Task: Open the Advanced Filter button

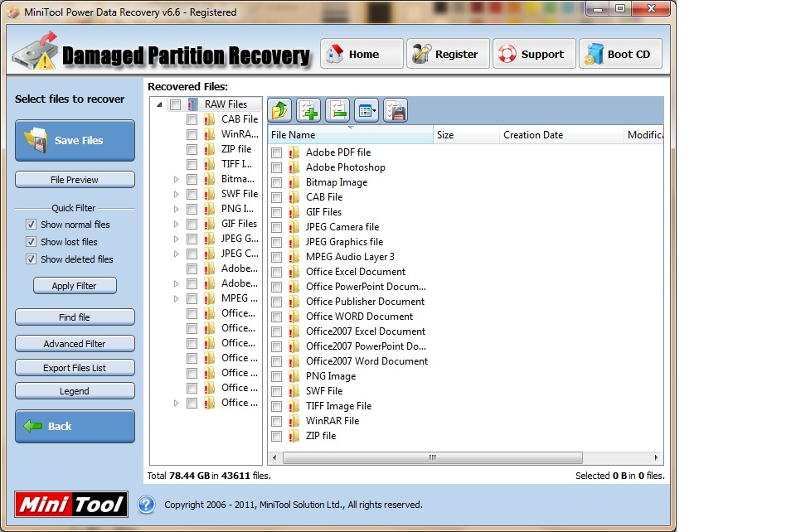Action: click(x=75, y=344)
